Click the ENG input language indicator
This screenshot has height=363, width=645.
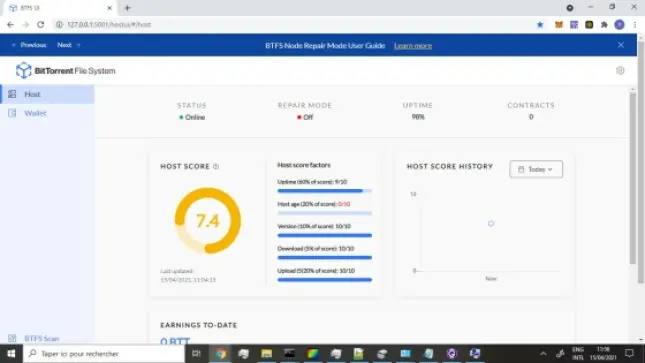pyautogui.click(x=578, y=354)
